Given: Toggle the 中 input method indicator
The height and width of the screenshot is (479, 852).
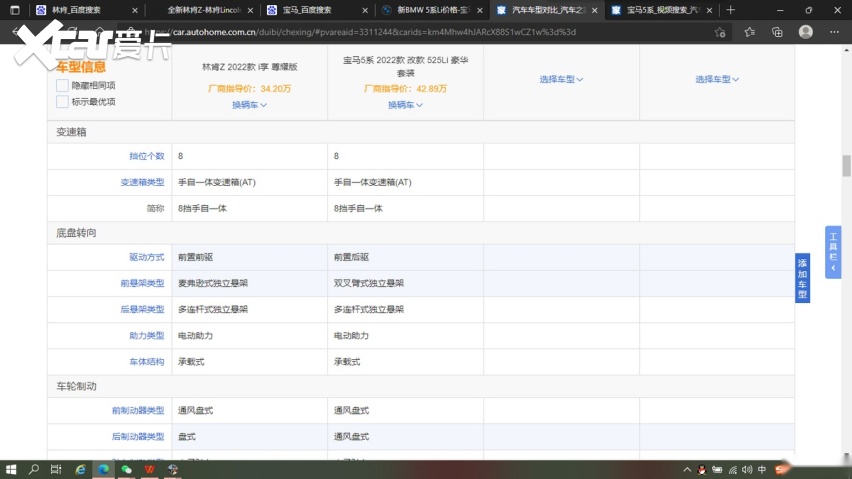Looking at the screenshot, I should click(762, 470).
